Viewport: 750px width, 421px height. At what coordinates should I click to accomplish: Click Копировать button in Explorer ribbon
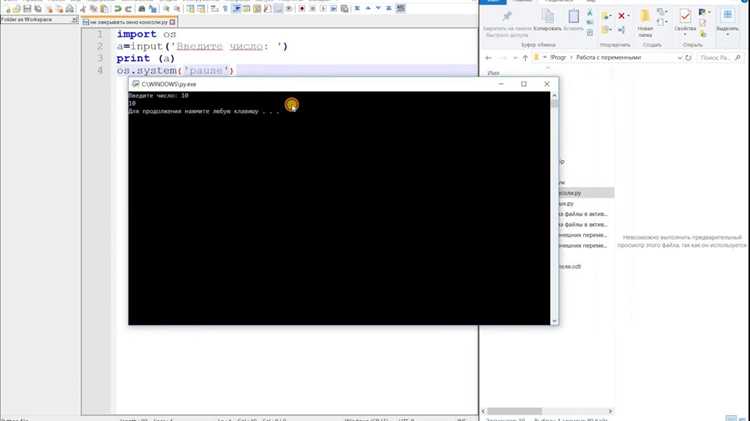[x=547, y=21]
